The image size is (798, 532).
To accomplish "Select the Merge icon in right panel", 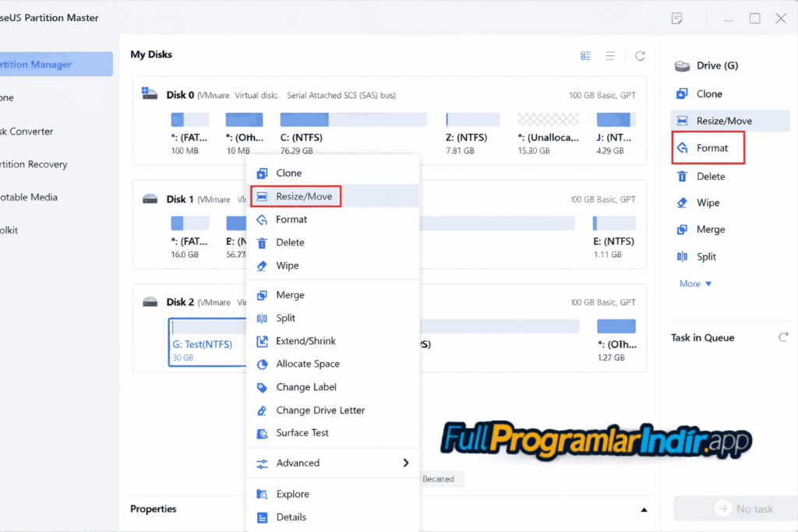I will 683,229.
